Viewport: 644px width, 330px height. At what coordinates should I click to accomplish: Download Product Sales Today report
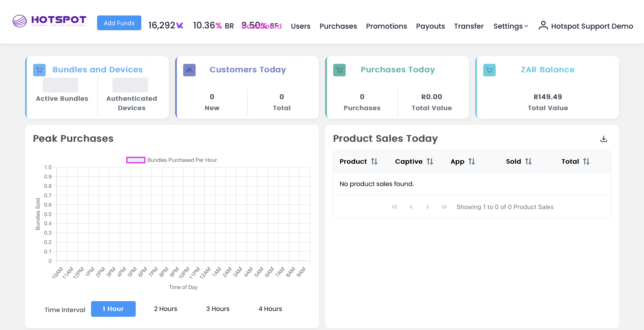click(x=604, y=139)
